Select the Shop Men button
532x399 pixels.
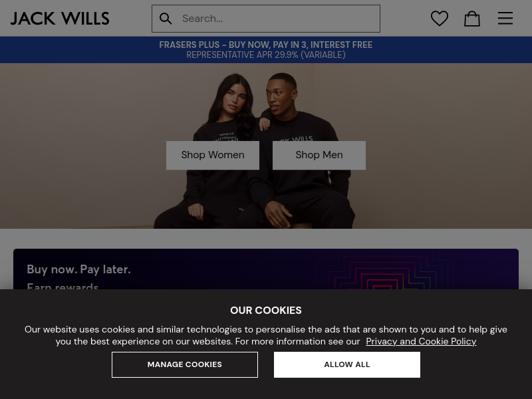(319, 155)
